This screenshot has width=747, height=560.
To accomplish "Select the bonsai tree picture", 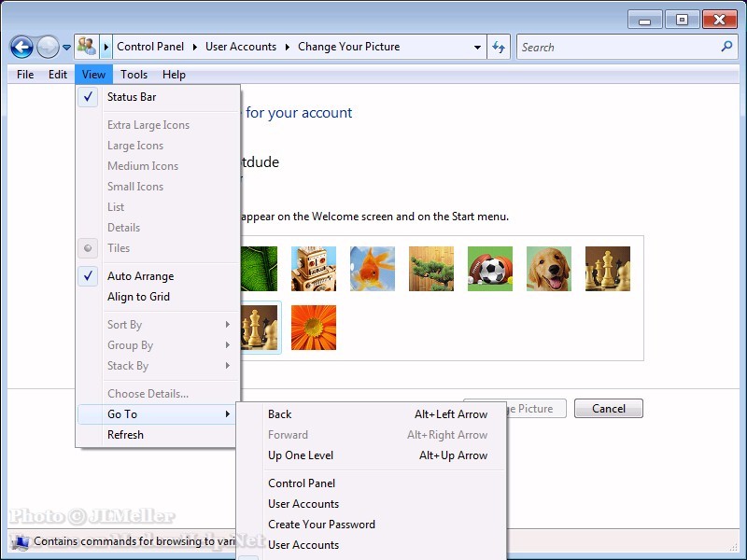I will (431, 269).
